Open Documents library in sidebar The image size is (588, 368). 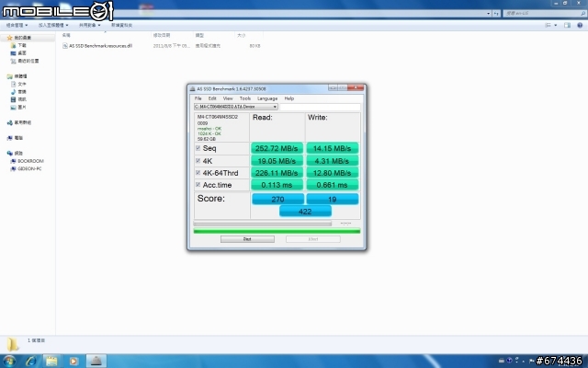18,84
